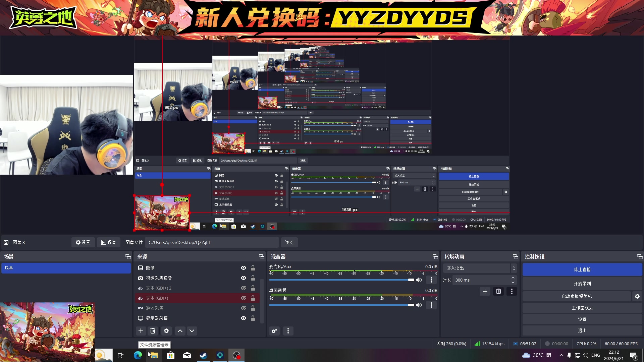Screen dimensions: 644x362
Task: Open 设置 in controls panel
Action: [x=582, y=319]
